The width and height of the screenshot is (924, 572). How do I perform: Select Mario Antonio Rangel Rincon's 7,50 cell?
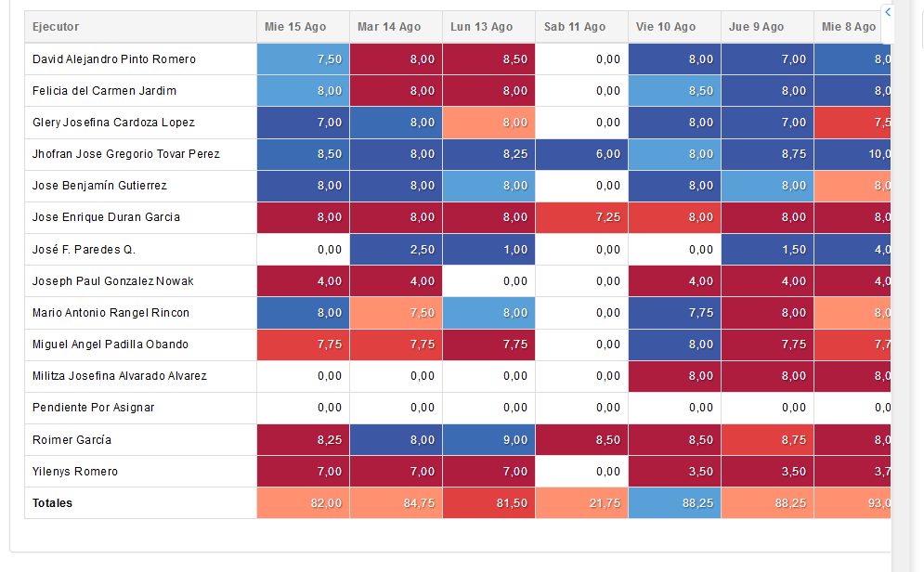point(396,313)
